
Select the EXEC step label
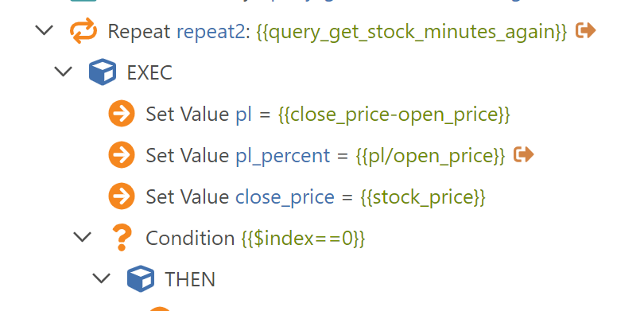[149, 73]
